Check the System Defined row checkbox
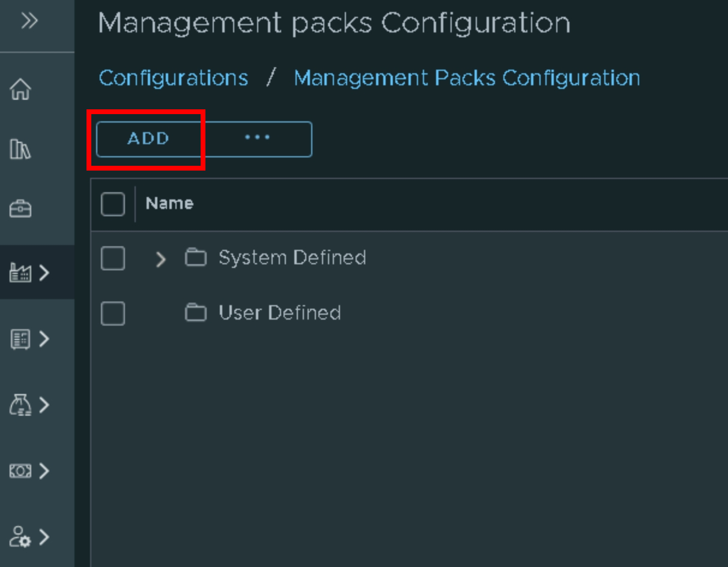The height and width of the screenshot is (567, 728). pyautogui.click(x=113, y=258)
